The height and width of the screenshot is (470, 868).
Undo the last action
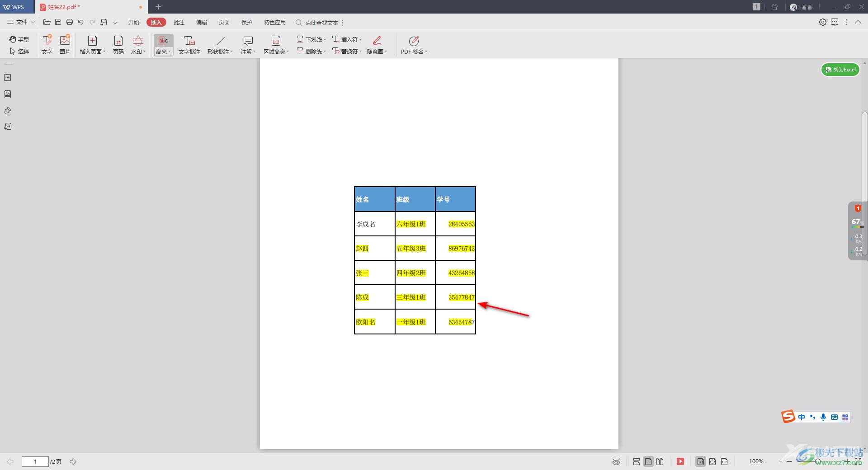click(x=80, y=22)
